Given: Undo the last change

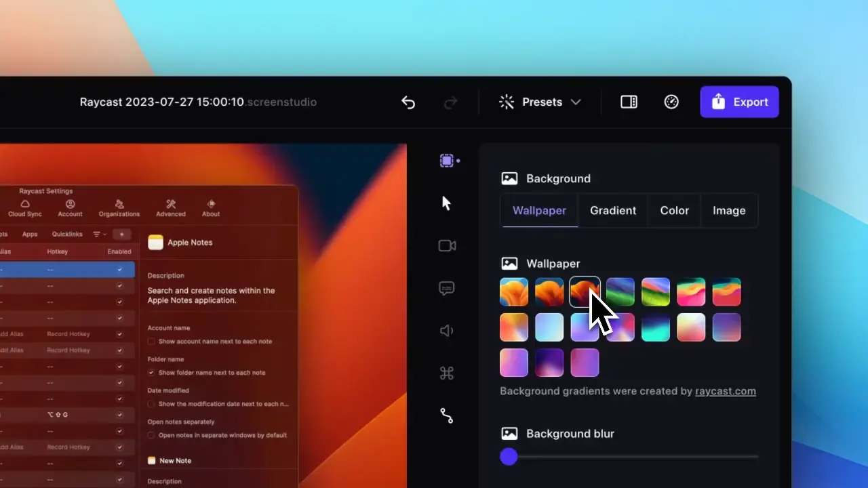Looking at the screenshot, I should pyautogui.click(x=408, y=102).
